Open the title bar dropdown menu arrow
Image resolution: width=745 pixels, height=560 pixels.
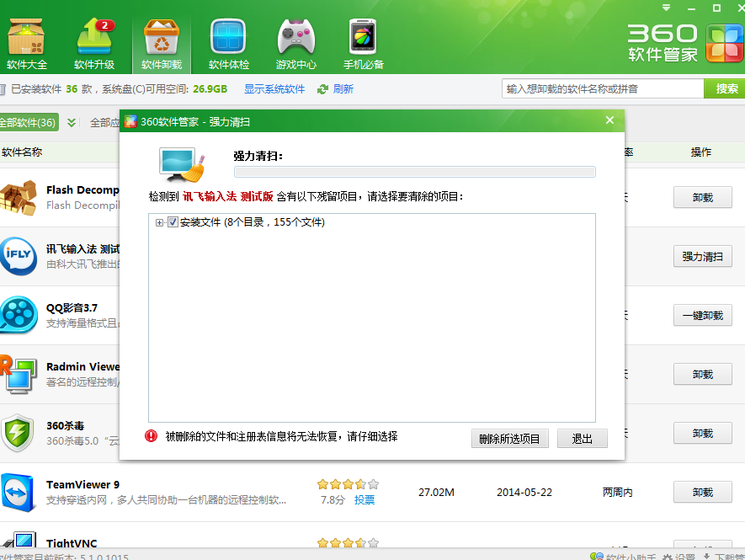[666, 8]
